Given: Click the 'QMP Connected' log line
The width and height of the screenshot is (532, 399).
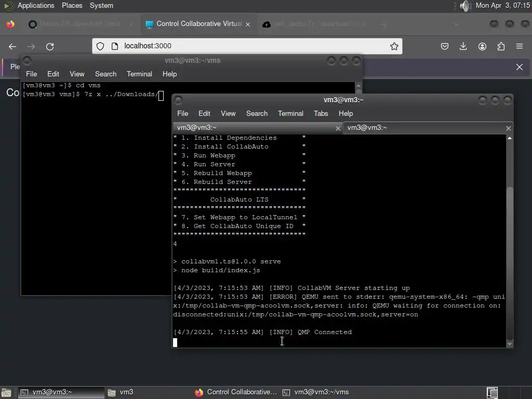Looking at the screenshot, I should (324, 332).
